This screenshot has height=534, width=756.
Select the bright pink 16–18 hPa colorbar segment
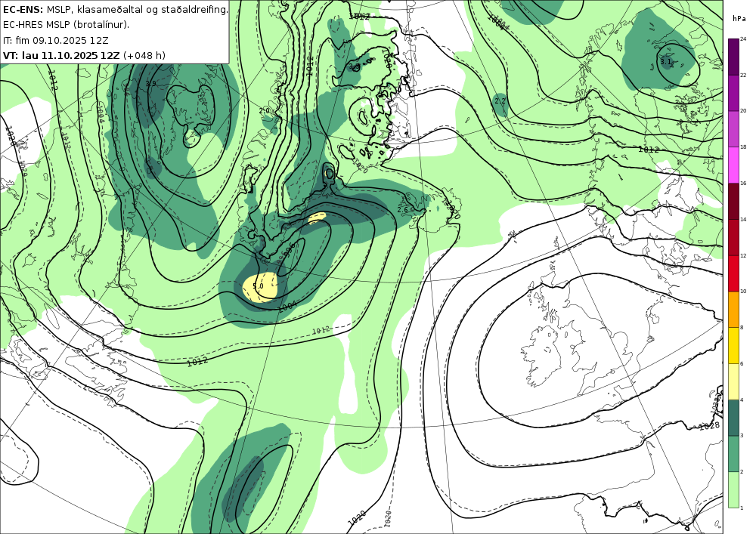pyautogui.click(x=733, y=165)
